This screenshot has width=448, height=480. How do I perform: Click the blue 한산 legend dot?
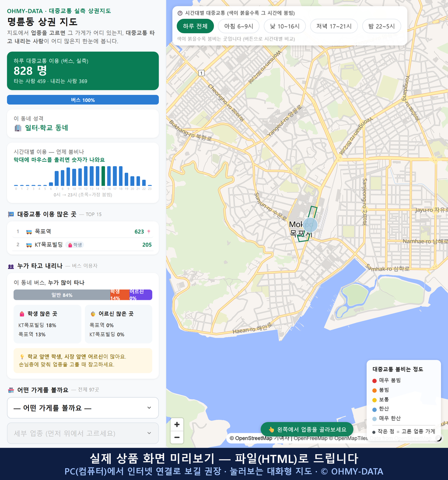(374, 409)
